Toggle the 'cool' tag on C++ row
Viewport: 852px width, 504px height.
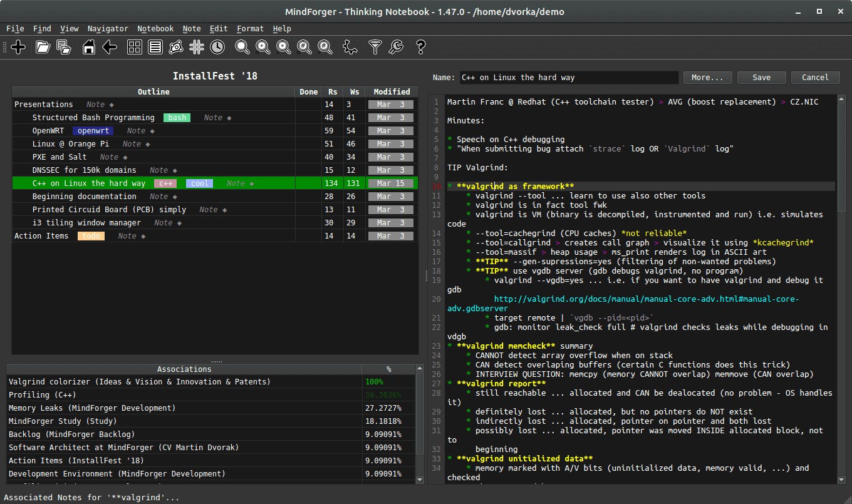point(199,183)
